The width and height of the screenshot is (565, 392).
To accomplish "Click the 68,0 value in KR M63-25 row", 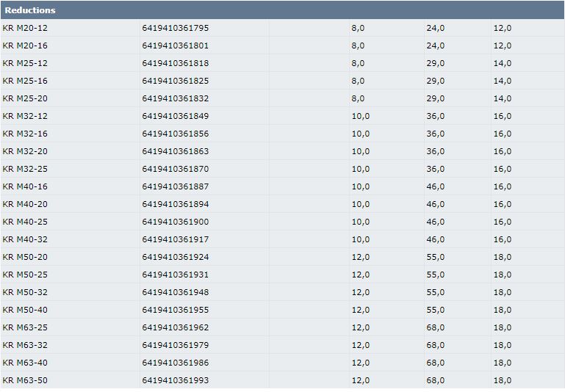I will 435,328.
